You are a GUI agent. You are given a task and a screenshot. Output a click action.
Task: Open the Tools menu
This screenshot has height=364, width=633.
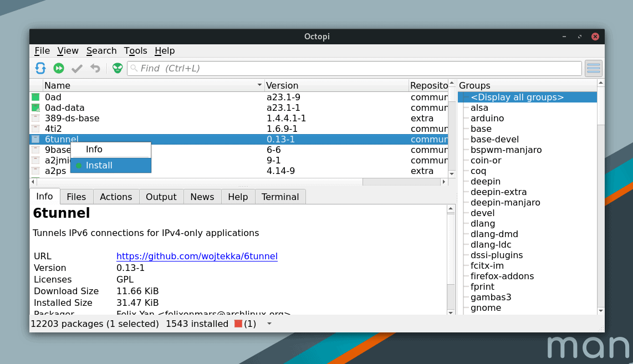[x=135, y=51]
